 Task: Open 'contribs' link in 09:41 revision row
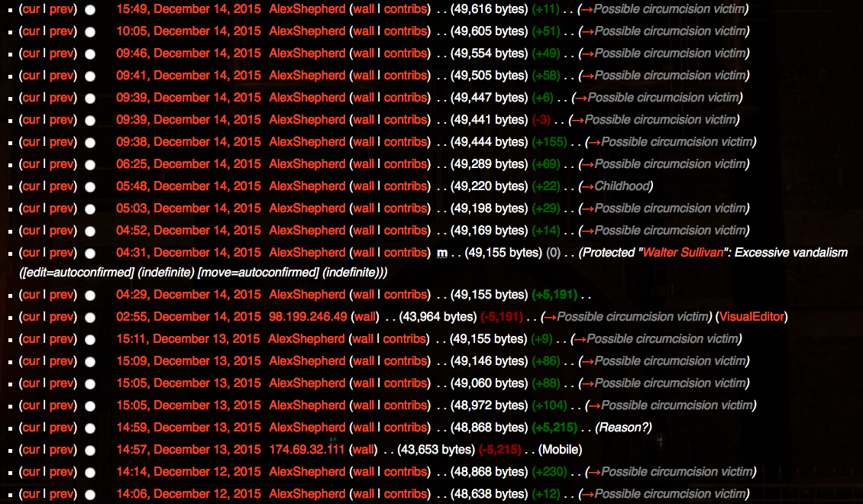[x=406, y=76]
